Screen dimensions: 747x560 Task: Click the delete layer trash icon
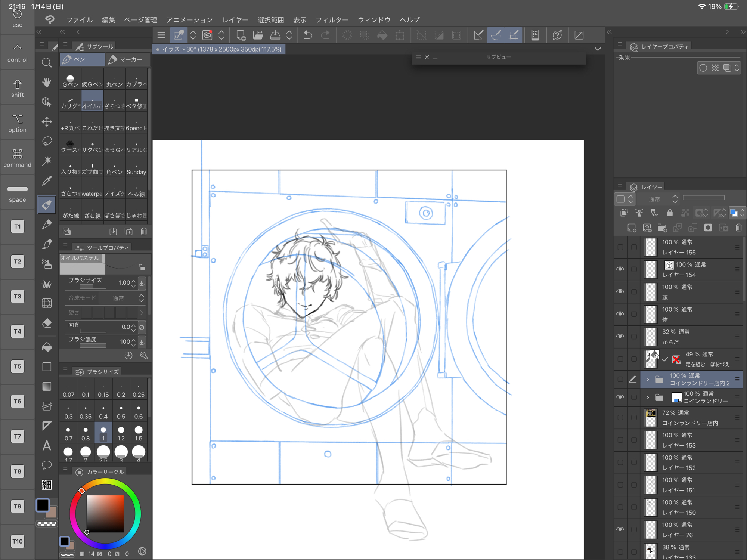pyautogui.click(x=738, y=228)
